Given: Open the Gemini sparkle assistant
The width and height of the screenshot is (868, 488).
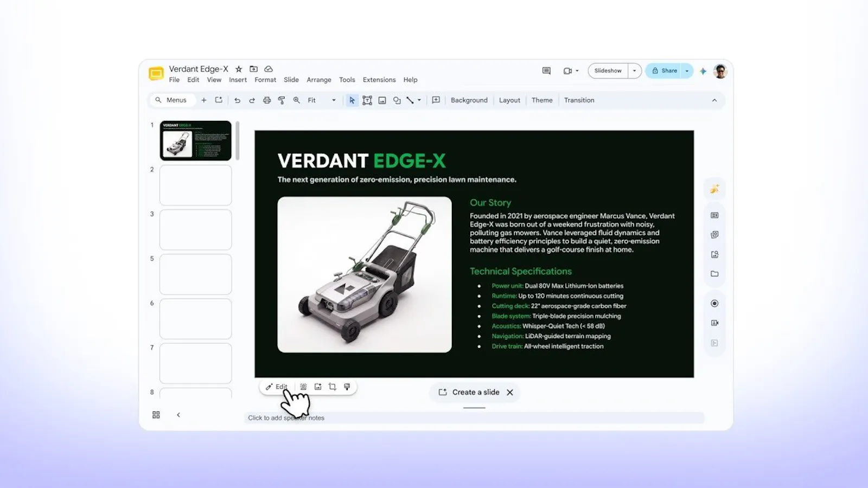Looking at the screenshot, I should click(703, 71).
